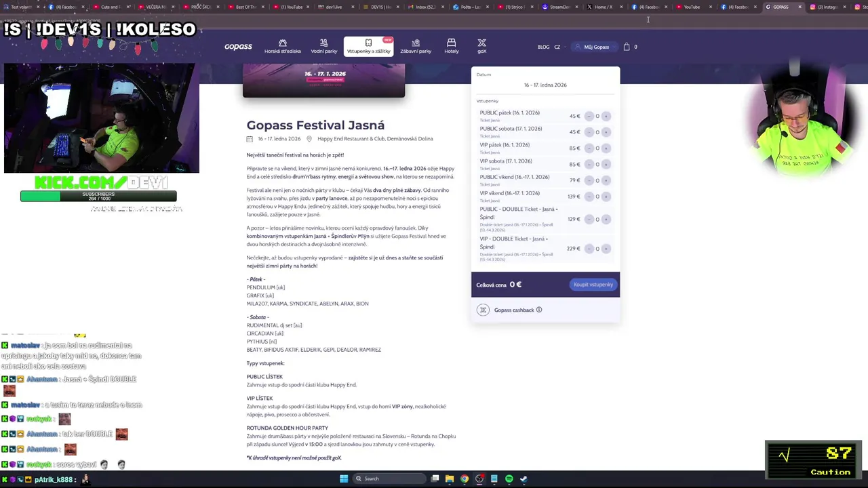This screenshot has height=488, width=868.
Task: Increase PUBLIC DOUBLE Ticket quantity
Action: 606,219
